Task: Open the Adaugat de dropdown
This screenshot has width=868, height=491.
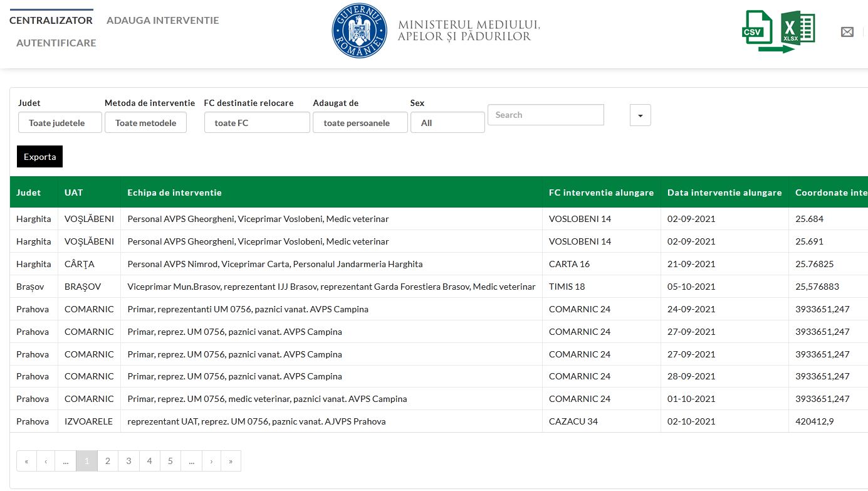Action: pyautogui.click(x=360, y=123)
